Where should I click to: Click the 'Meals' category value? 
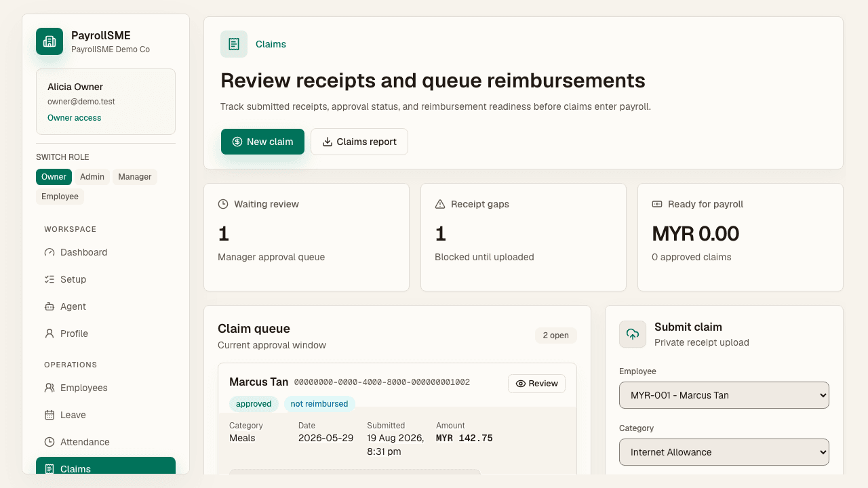[x=242, y=438]
